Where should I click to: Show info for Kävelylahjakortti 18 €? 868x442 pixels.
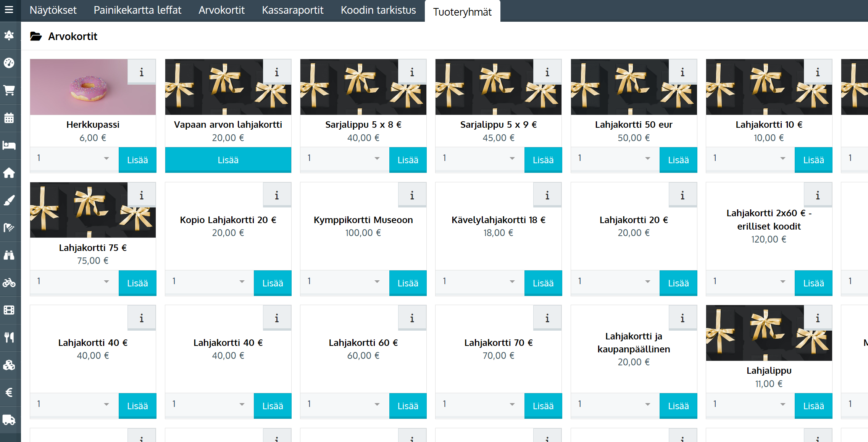click(547, 195)
